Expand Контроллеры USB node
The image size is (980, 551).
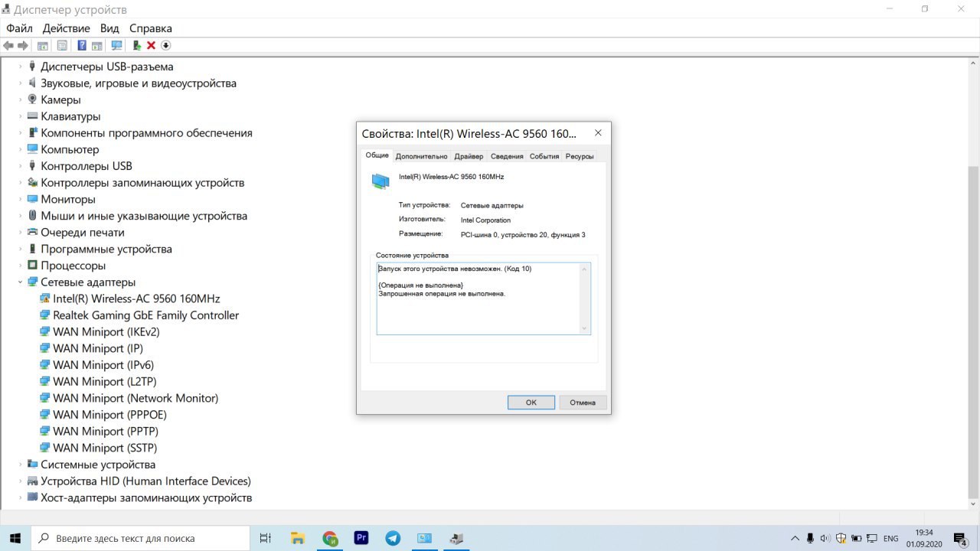click(21, 166)
